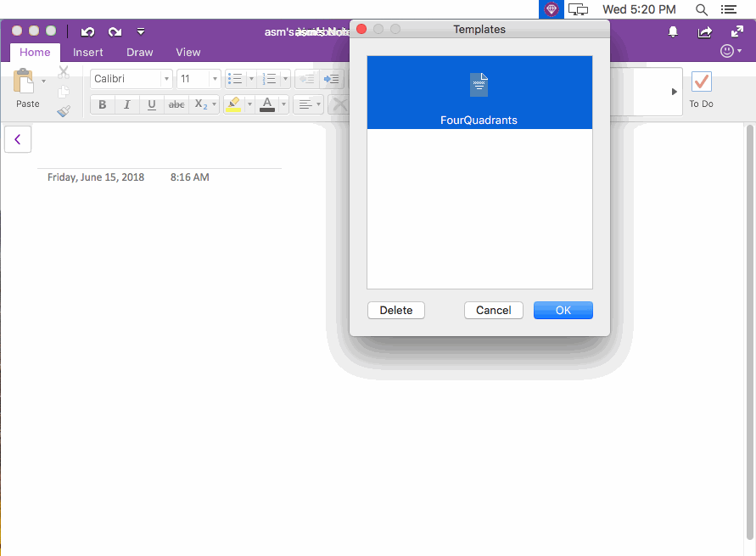Image resolution: width=756 pixels, height=556 pixels.
Task: Select the Format Painter tool
Action: (x=63, y=110)
